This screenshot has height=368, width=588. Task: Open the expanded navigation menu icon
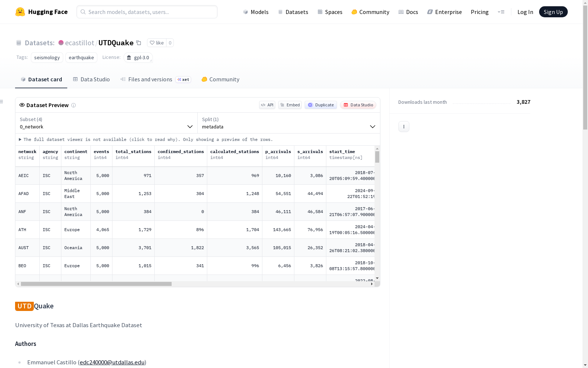(501, 12)
